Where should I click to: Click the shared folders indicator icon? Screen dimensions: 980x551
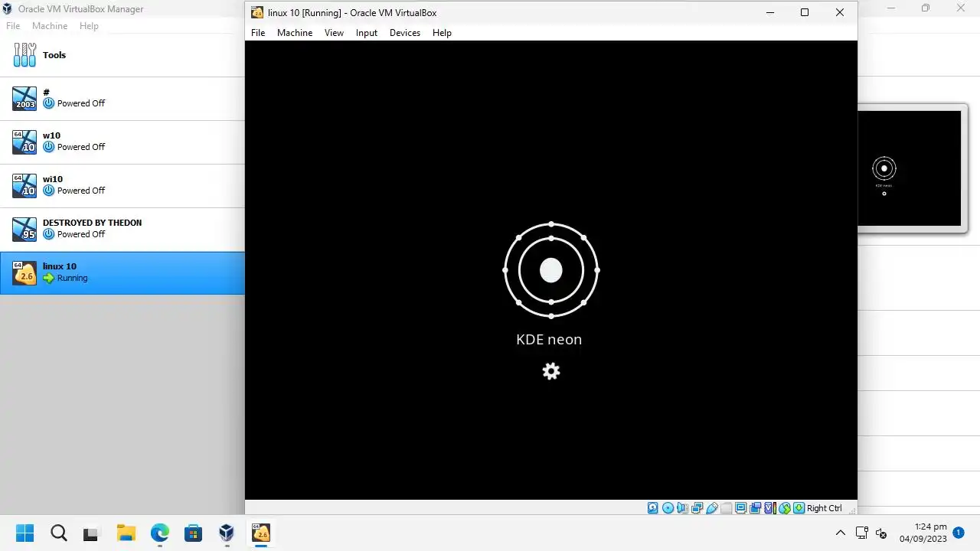pos(727,508)
